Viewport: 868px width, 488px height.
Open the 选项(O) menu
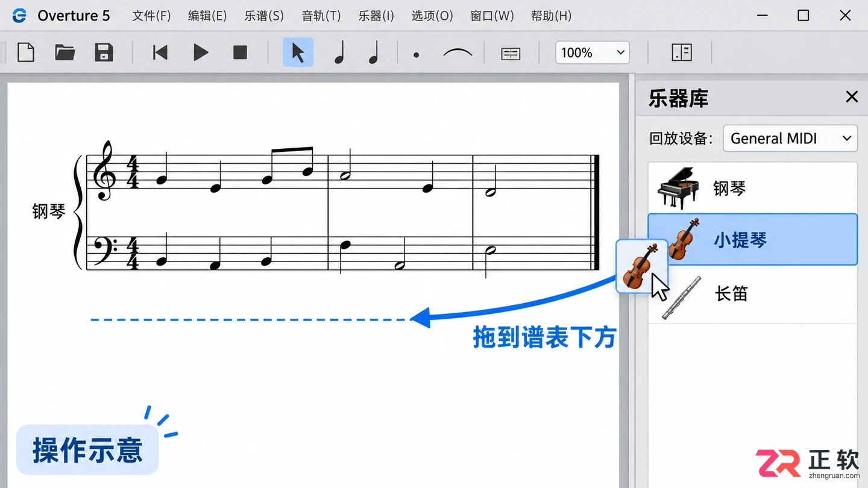(432, 16)
